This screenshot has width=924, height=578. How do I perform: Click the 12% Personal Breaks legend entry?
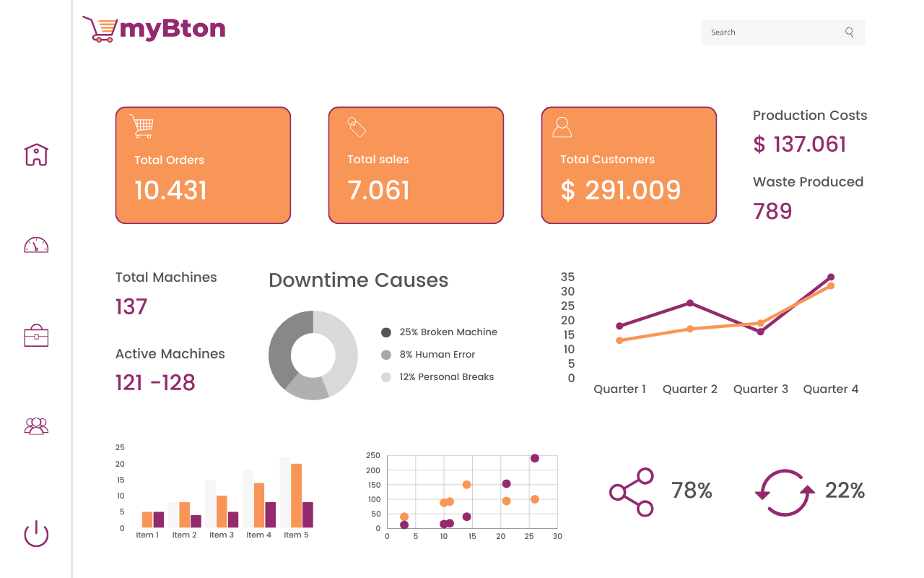point(437,377)
